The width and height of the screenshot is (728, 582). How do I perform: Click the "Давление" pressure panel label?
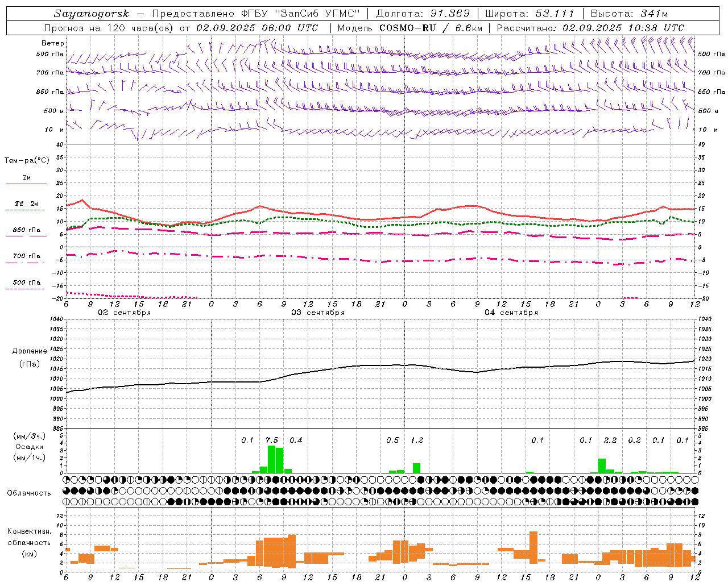coord(30,351)
